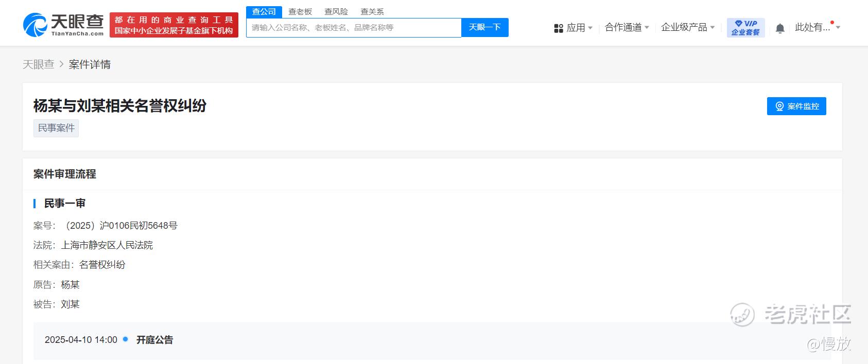Click the 案件监控 button
Image resolution: width=868 pixels, height=364 pixels.
click(796, 106)
